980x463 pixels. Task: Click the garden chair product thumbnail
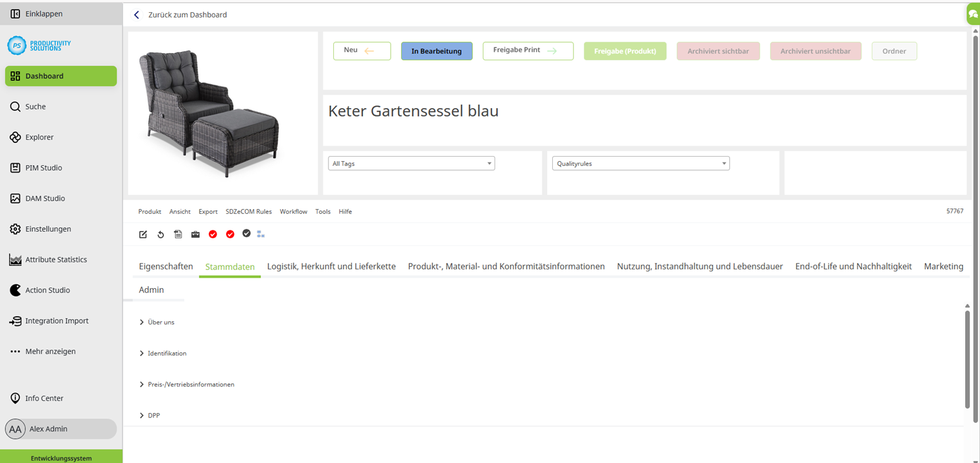pyautogui.click(x=209, y=113)
